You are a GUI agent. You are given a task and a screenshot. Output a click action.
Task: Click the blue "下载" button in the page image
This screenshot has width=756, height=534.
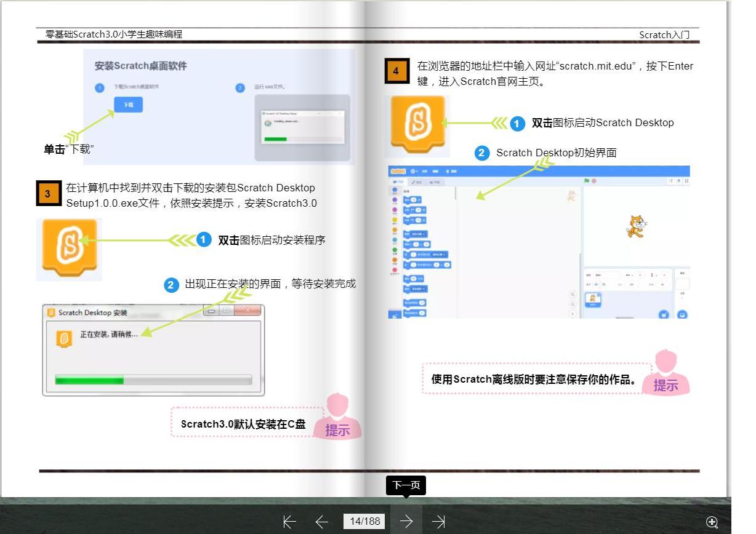click(x=128, y=105)
